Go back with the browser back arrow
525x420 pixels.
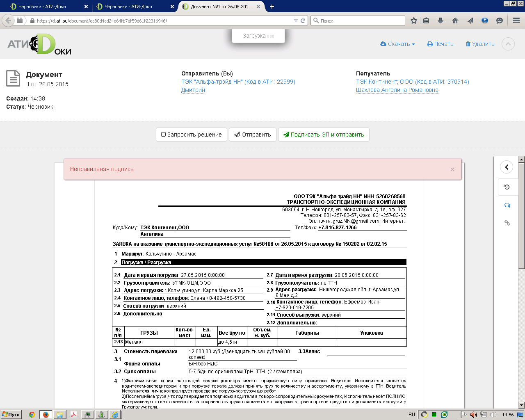(8, 21)
